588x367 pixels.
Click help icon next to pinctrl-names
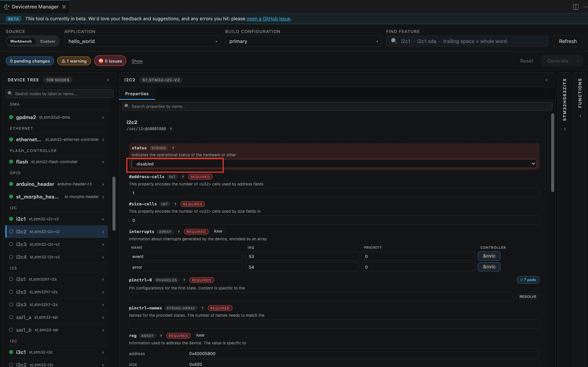pos(202,308)
